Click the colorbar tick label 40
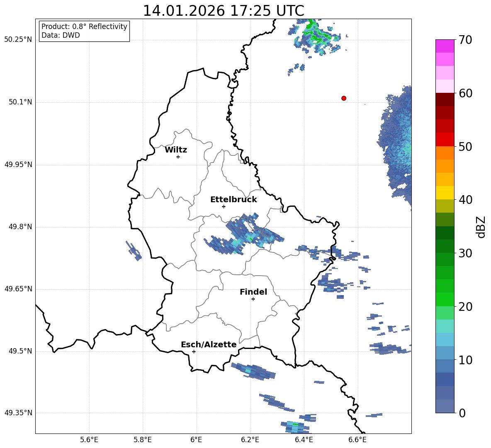Viewport: 491px width, 448px height. click(465, 200)
